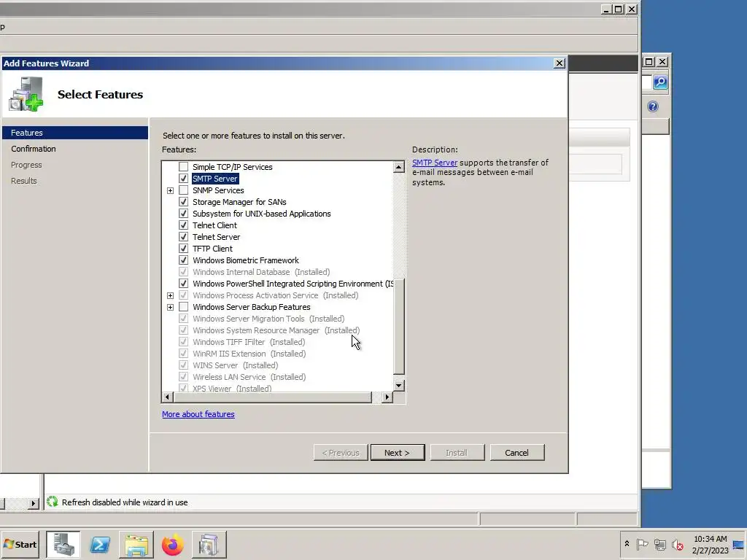Viewport: 747px width, 560px height.
Task: Uncheck Windows Biometric Framework
Action: tap(183, 260)
